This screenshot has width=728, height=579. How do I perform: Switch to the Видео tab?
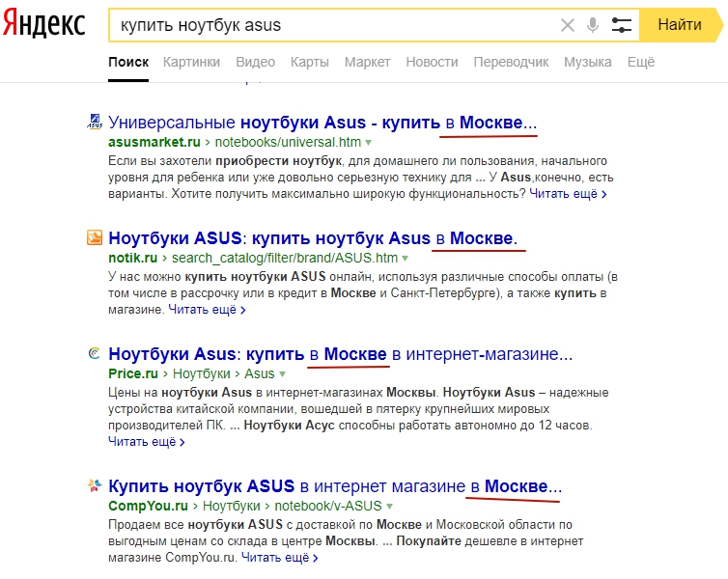(255, 62)
